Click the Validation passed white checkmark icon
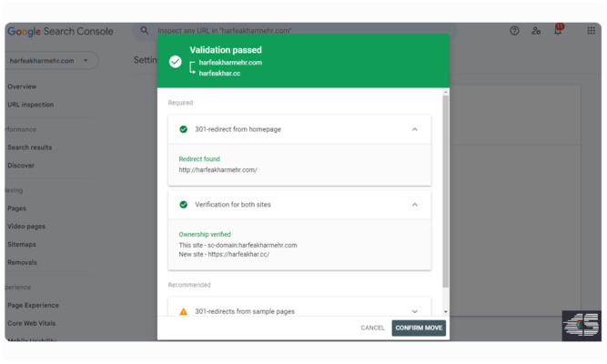This screenshot has width=607, height=364. pyautogui.click(x=176, y=62)
